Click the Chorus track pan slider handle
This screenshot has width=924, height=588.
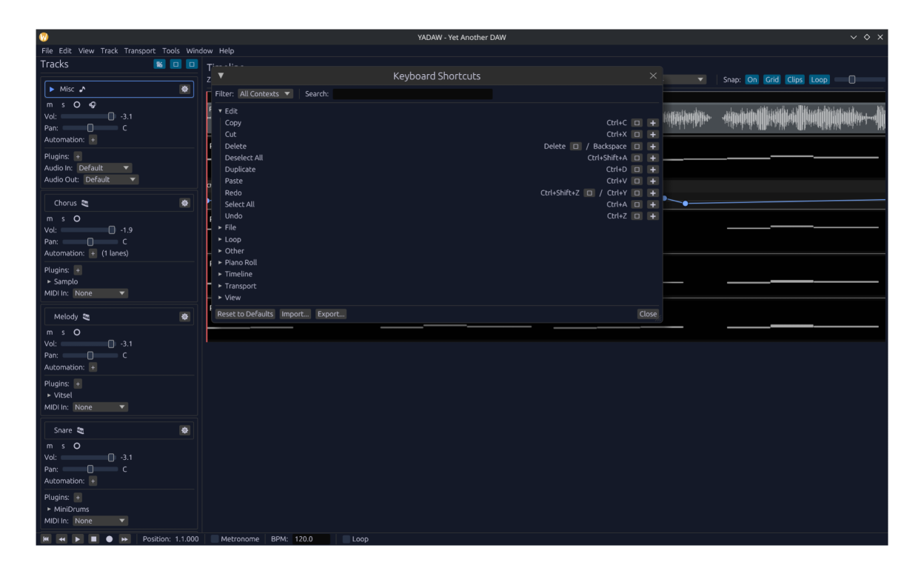point(90,241)
